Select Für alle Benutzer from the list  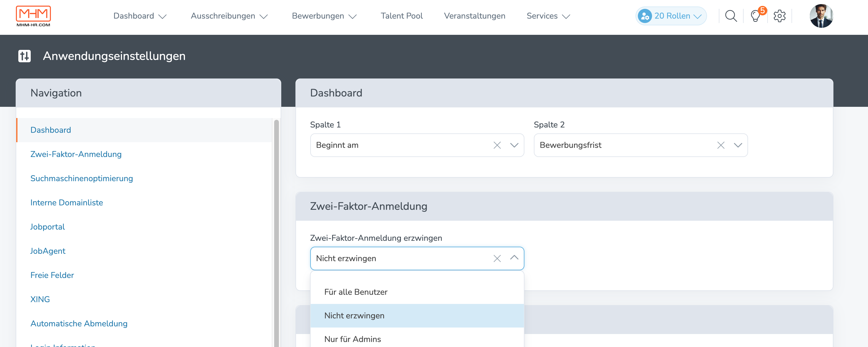click(x=356, y=292)
